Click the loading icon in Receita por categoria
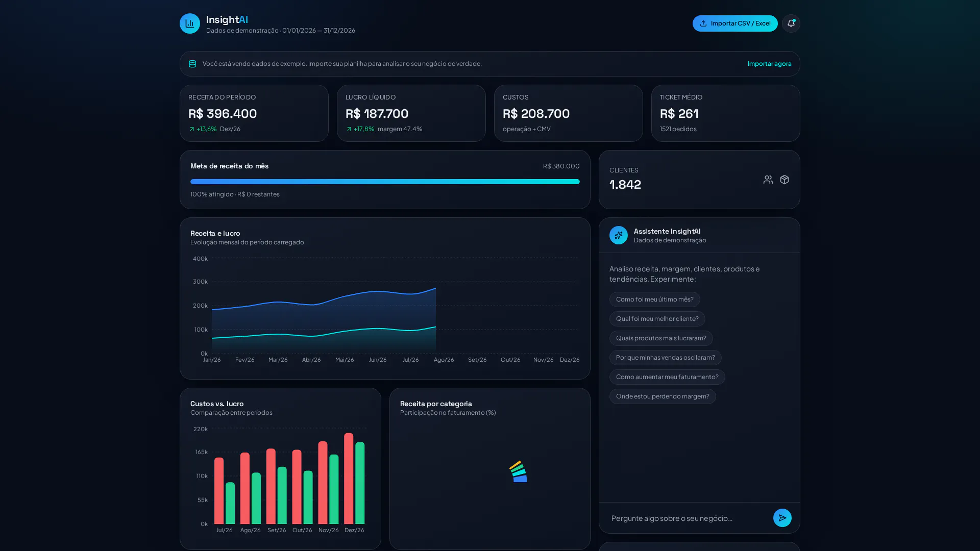The width and height of the screenshot is (980, 551). tap(518, 471)
